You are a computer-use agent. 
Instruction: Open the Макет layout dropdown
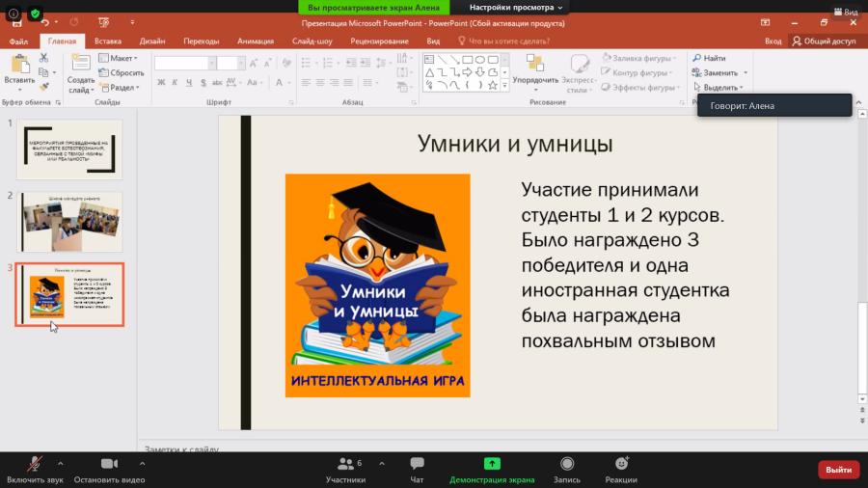pos(119,58)
